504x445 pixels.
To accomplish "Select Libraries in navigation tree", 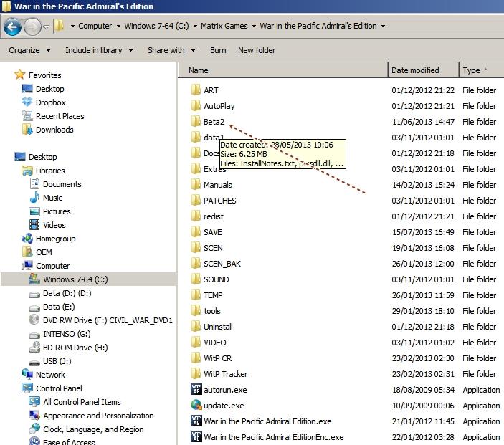I will 44,171.
